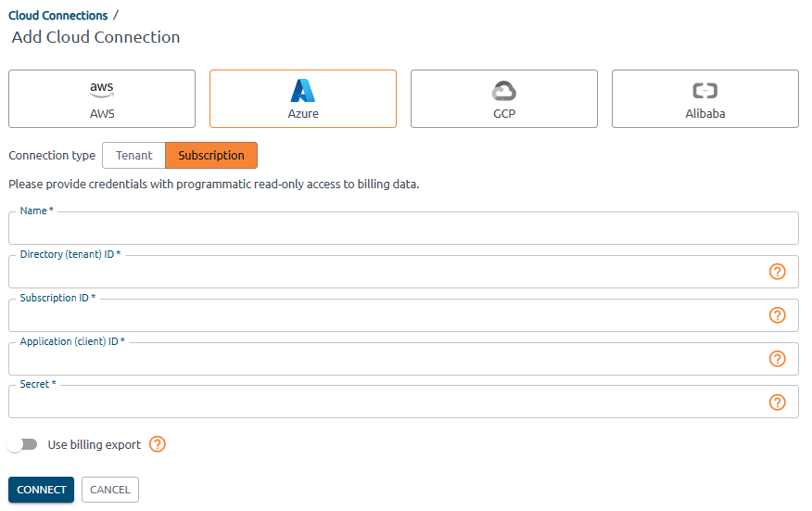Go back to Cloud Connections breadcrumb

(58, 16)
